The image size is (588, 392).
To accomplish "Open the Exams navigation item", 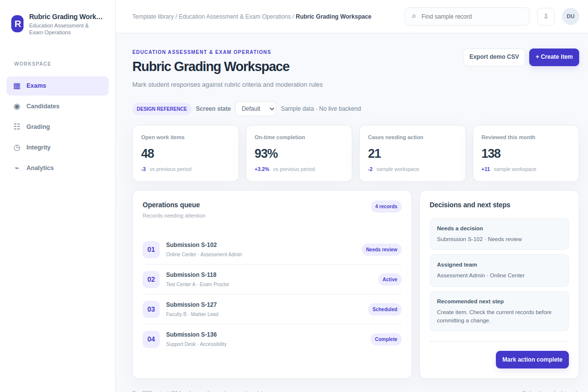I will [57, 86].
